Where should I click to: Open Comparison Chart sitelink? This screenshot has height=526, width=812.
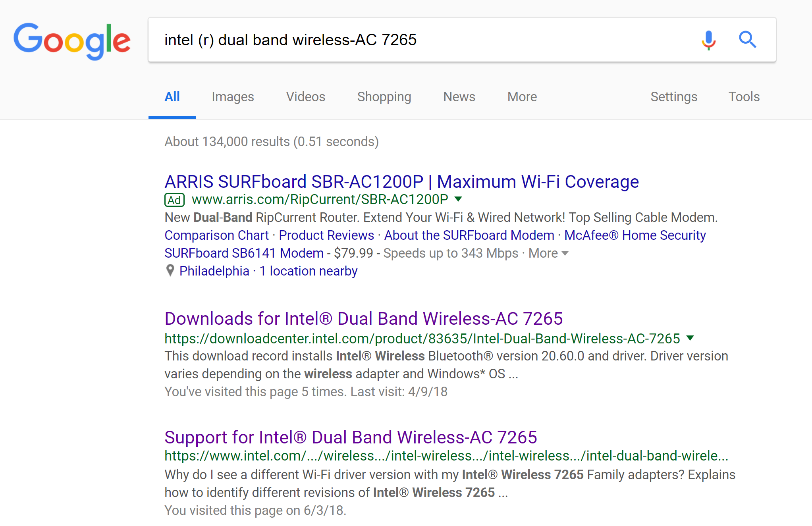coord(217,235)
